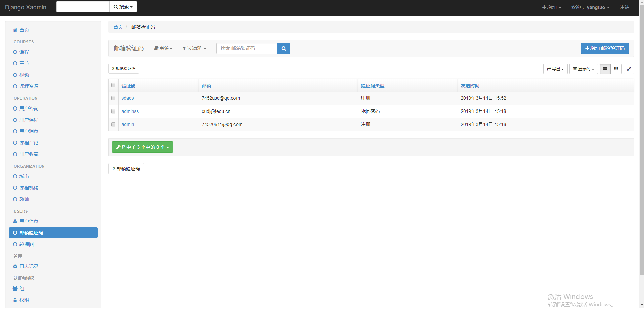Click the fullscreen expand arrows icon
The image size is (644, 309).
coord(629,69)
